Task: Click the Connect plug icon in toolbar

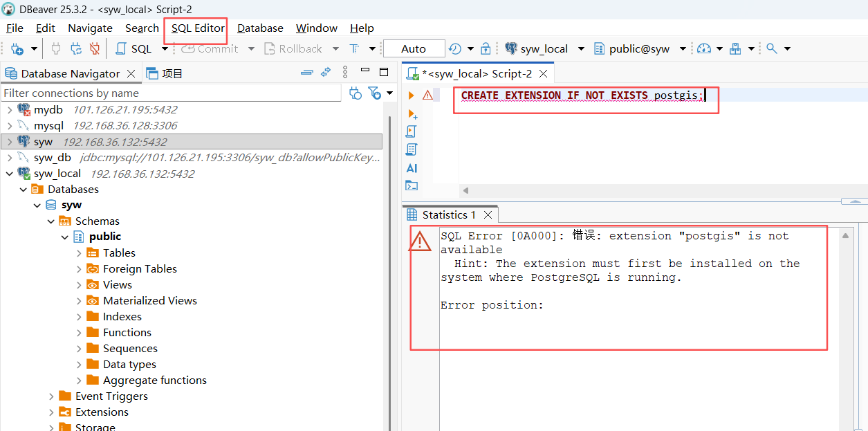Action: coord(57,49)
